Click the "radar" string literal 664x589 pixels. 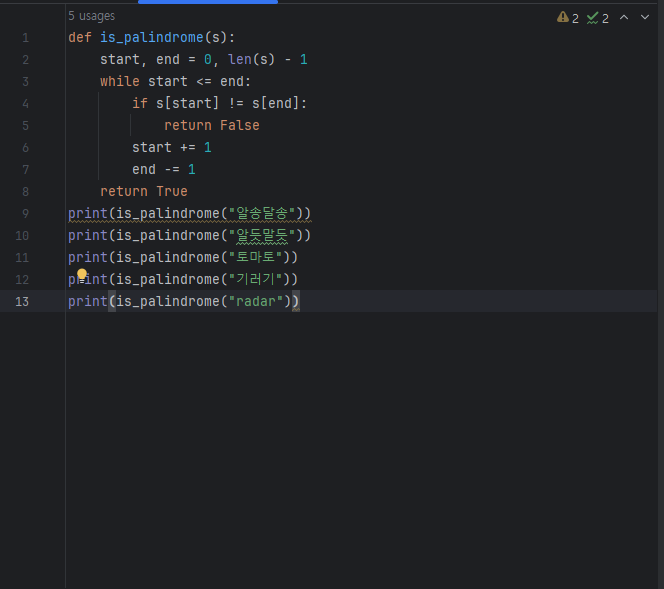tap(255, 301)
